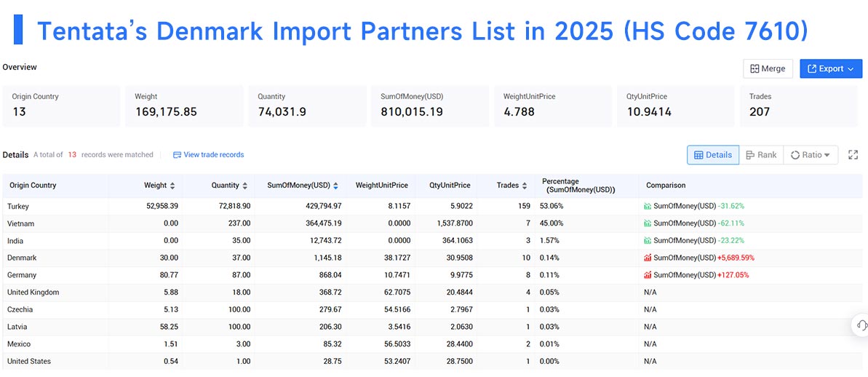Screen dimensions: 868x377
Task: Open the Export dropdown
Action: click(831, 68)
